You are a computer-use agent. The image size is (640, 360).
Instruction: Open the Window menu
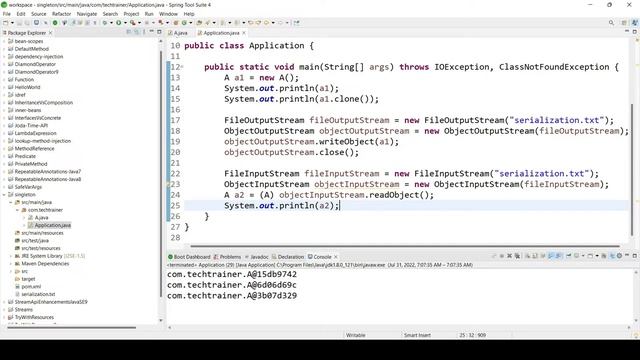[168, 14]
